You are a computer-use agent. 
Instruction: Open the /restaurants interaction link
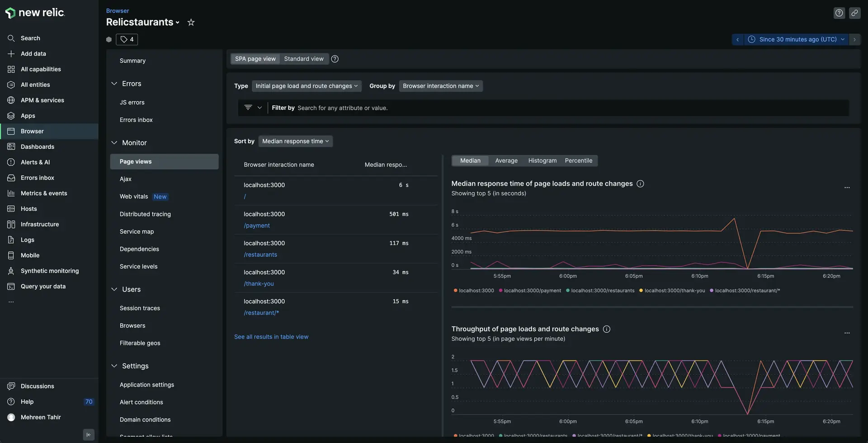click(x=260, y=255)
